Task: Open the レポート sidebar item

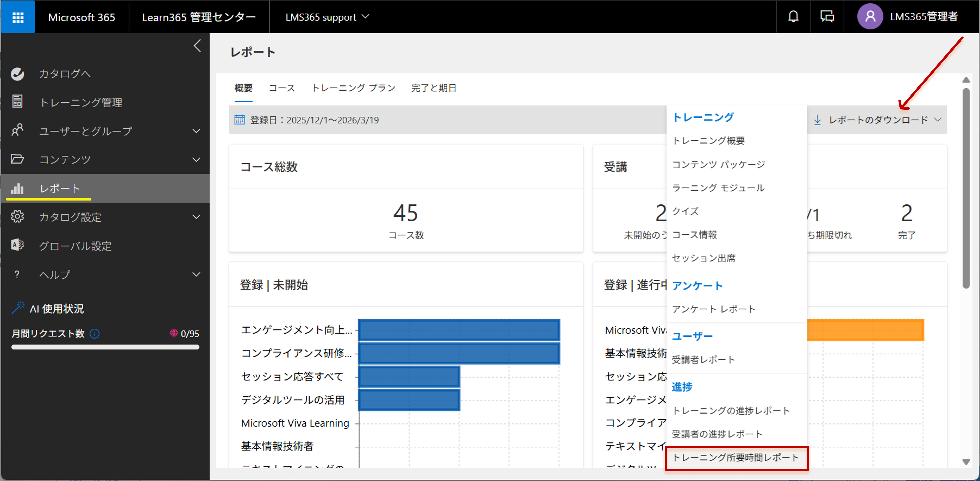Action: pos(105,188)
